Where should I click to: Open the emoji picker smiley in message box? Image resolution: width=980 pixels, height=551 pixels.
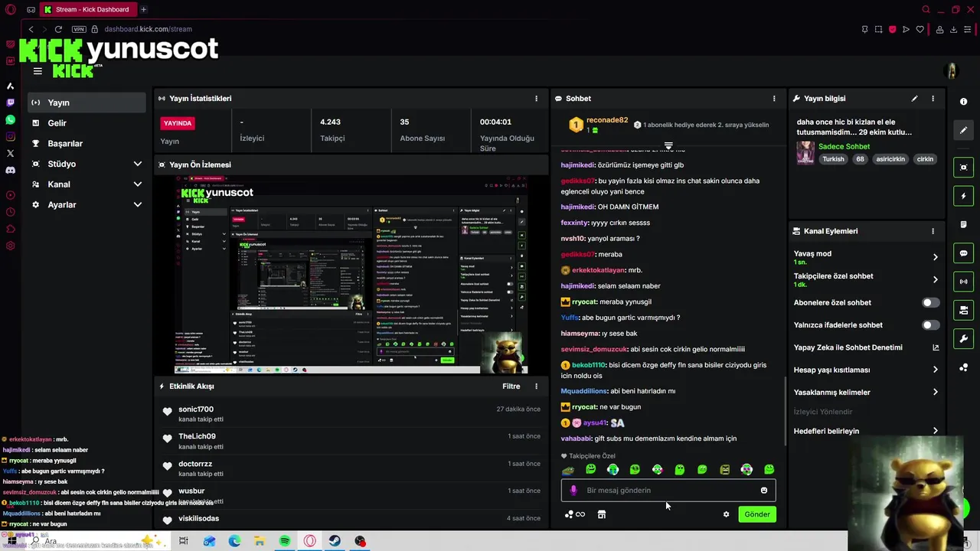[763, 491]
